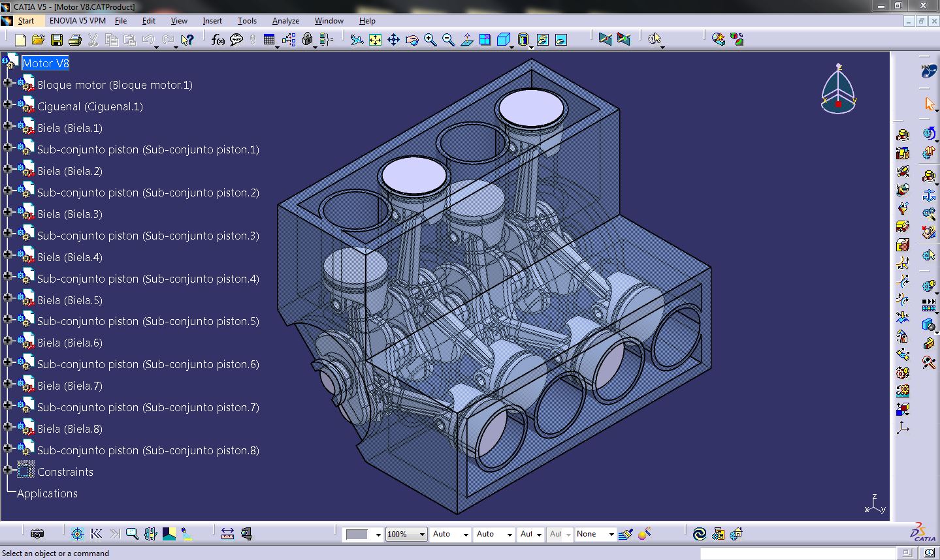The width and height of the screenshot is (940, 560).
Task: Expand Biela (Biela.5) node
Action: tap(7, 298)
